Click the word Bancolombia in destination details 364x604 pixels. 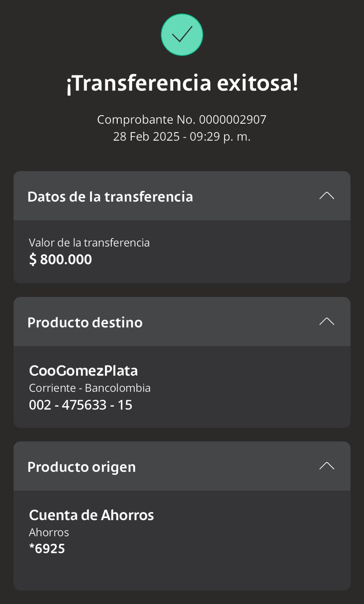[x=118, y=388]
